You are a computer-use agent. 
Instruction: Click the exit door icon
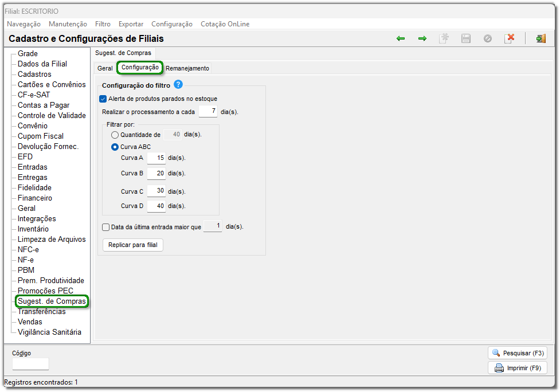541,38
